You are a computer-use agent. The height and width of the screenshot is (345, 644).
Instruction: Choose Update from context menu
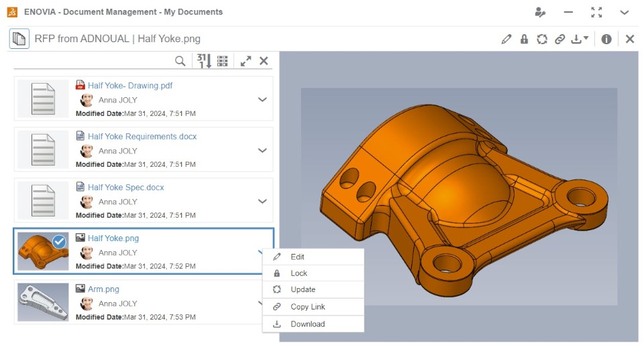coord(313,289)
